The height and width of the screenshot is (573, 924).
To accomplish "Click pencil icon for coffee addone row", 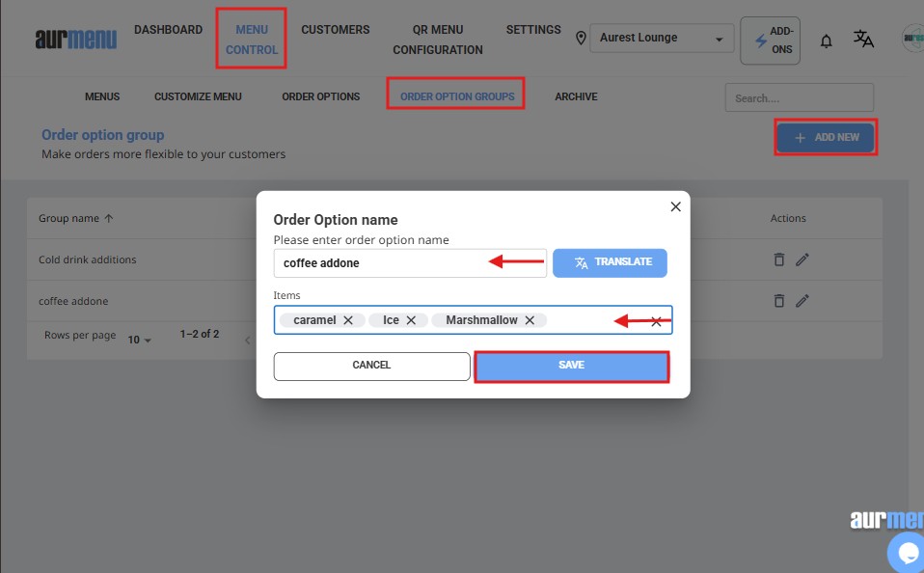I will [x=802, y=301].
